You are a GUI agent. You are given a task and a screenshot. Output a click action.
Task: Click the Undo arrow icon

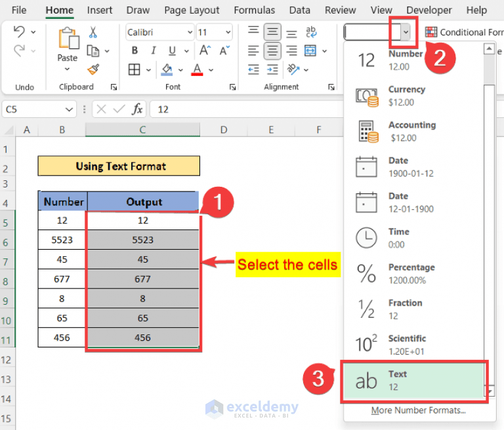point(19,31)
